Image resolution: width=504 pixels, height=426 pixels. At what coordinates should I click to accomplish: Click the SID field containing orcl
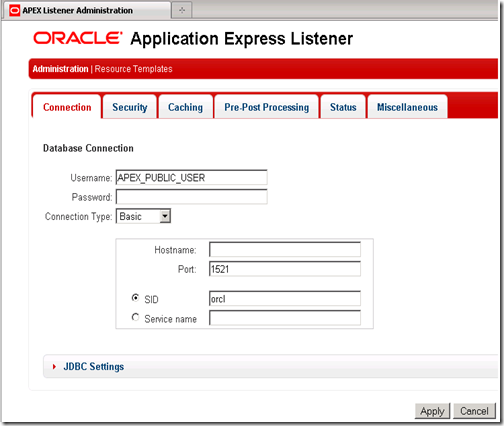285,299
